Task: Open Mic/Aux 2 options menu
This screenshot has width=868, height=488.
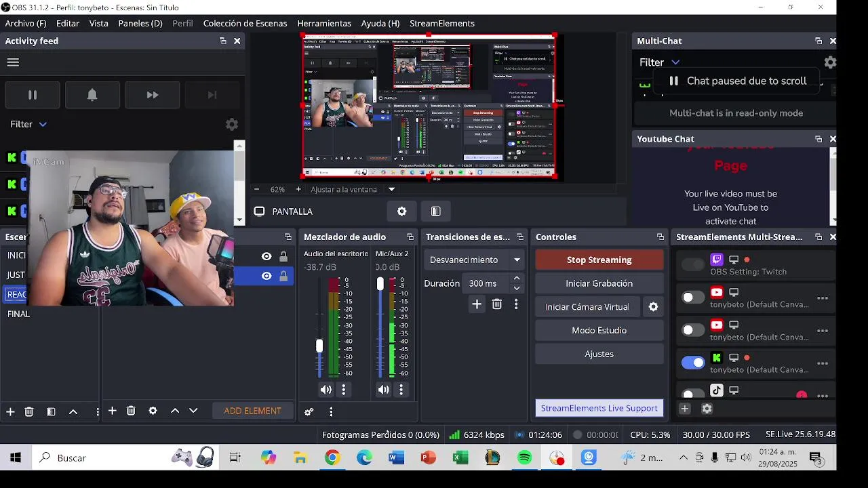Action: pos(401,390)
